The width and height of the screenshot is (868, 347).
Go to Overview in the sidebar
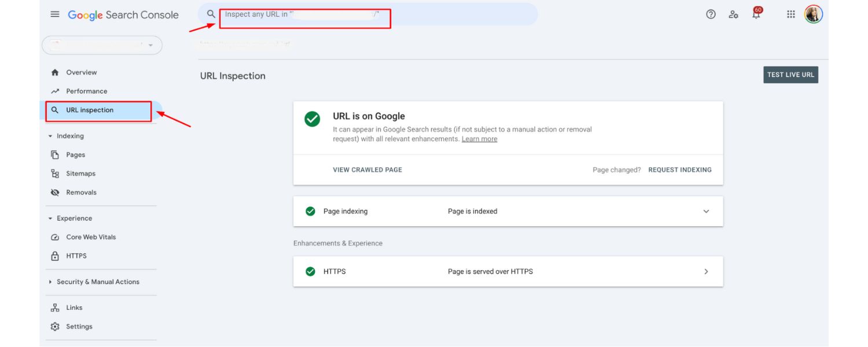tap(81, 73)
